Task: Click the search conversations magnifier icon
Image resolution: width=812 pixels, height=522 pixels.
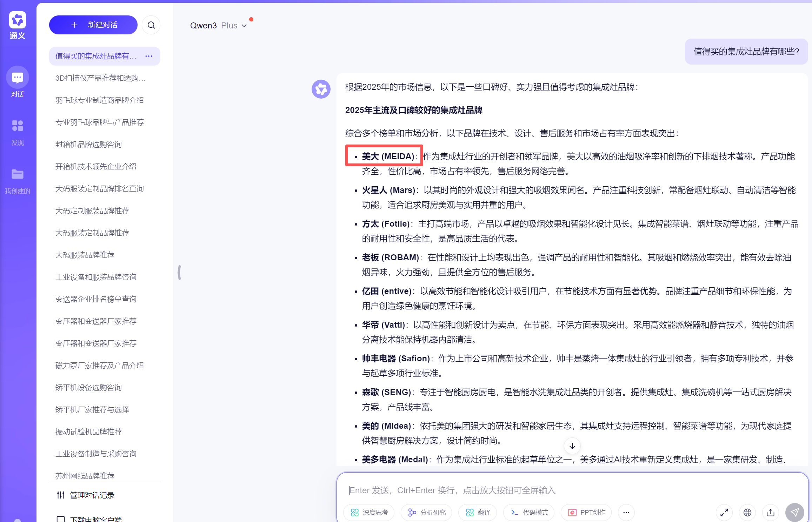Action: 151,25
